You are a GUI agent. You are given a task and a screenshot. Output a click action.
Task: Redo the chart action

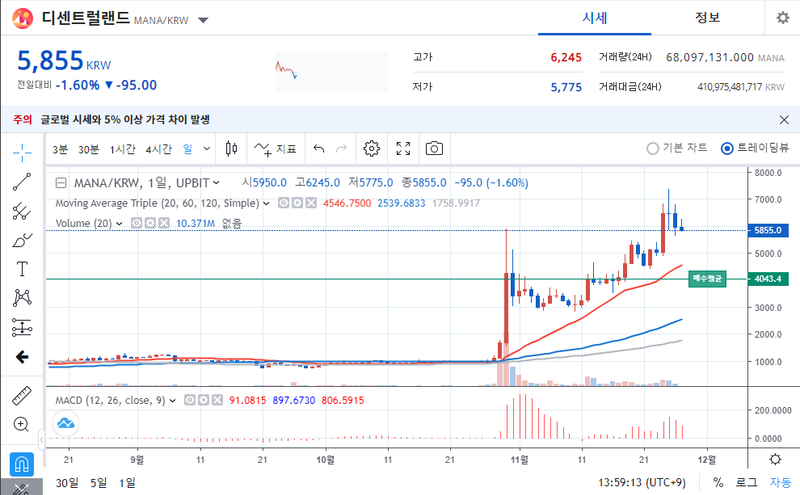click(x=341, y=148)
